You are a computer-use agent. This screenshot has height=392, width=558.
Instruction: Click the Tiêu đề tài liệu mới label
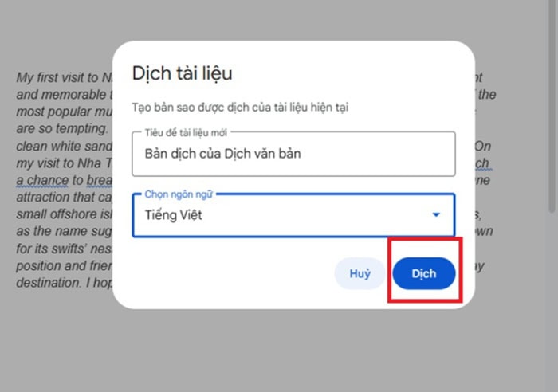pos(186,133)
